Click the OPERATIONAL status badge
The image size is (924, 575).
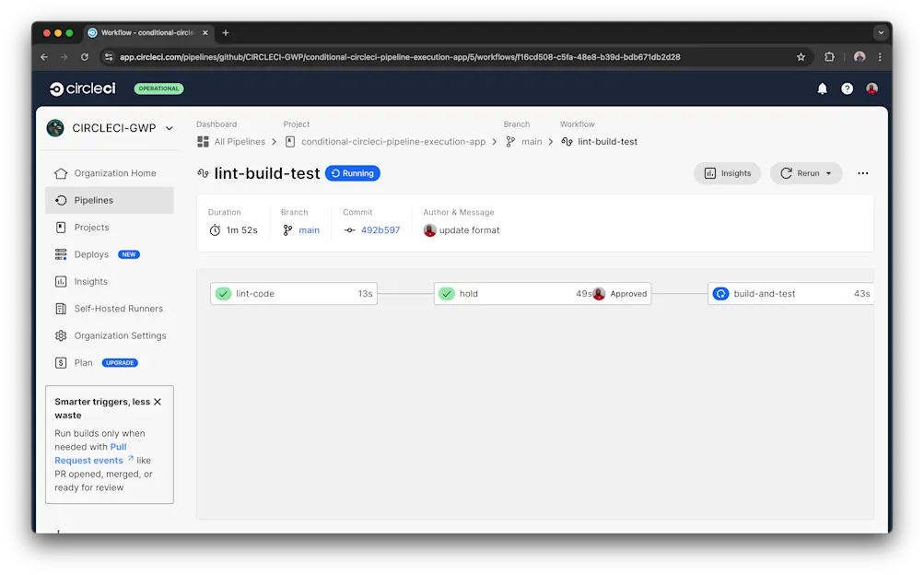click(158, 88)
